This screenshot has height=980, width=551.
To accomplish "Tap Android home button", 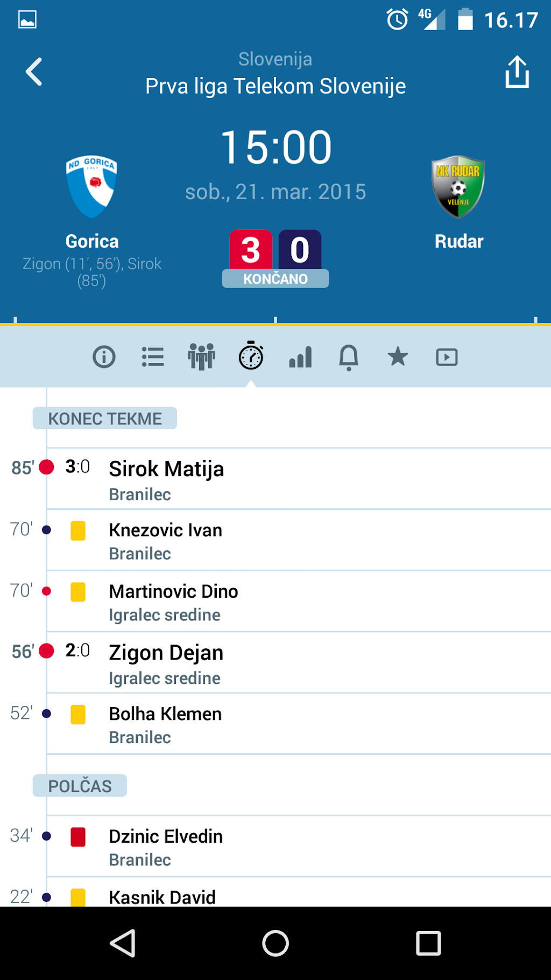I will pos(275,943).
